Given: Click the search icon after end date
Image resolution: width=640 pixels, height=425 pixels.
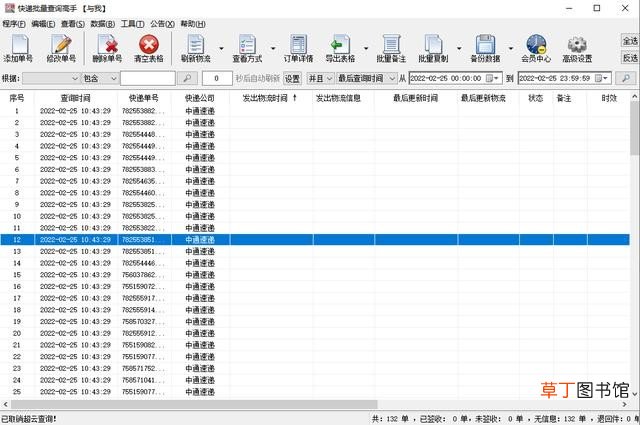Looking at the screenshot, I should pyautogui.click(x=625, y=78).
